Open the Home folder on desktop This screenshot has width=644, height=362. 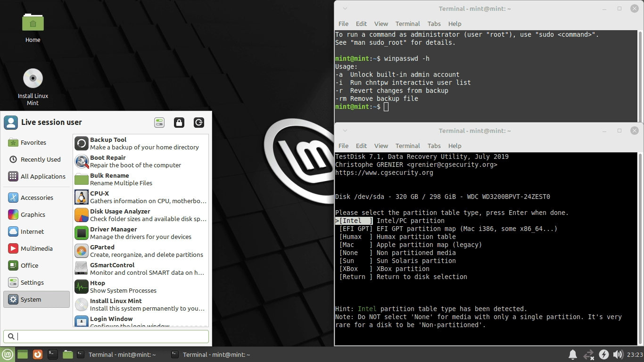pyautogui.click(x=33, y=27)
